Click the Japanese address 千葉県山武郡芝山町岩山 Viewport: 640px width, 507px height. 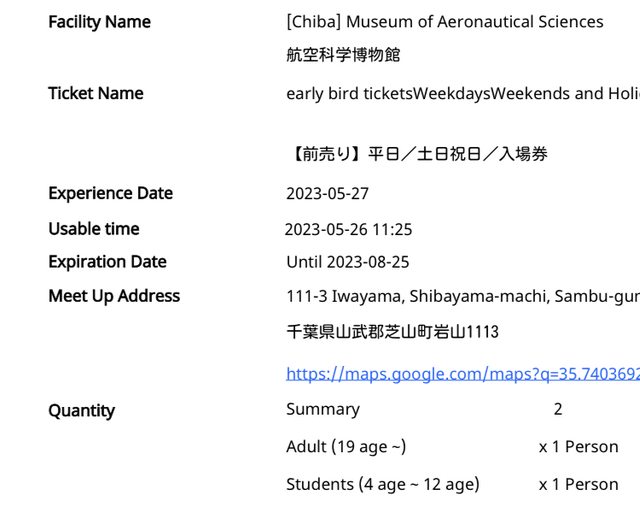[392, 331]
